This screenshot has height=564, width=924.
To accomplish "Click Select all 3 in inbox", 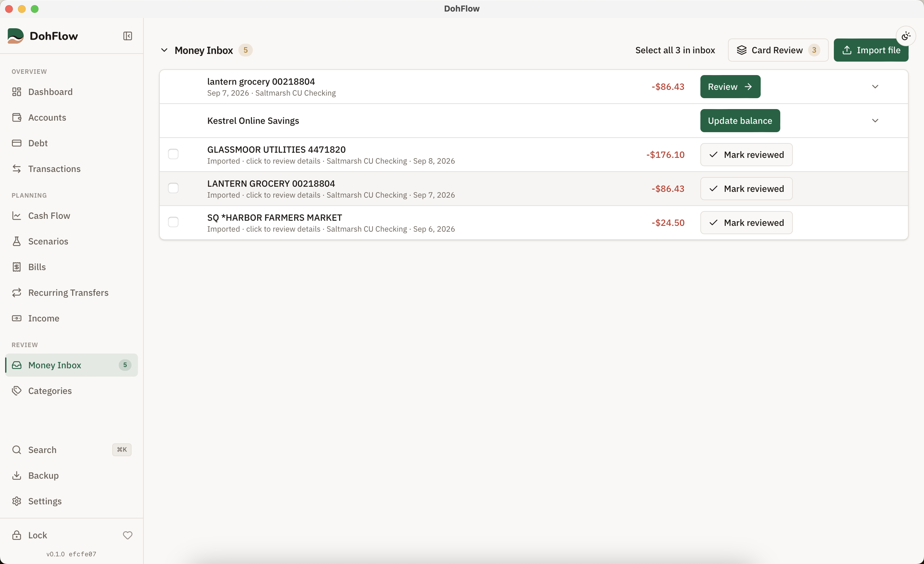I will pyautogui.click(x=675, y=50).
